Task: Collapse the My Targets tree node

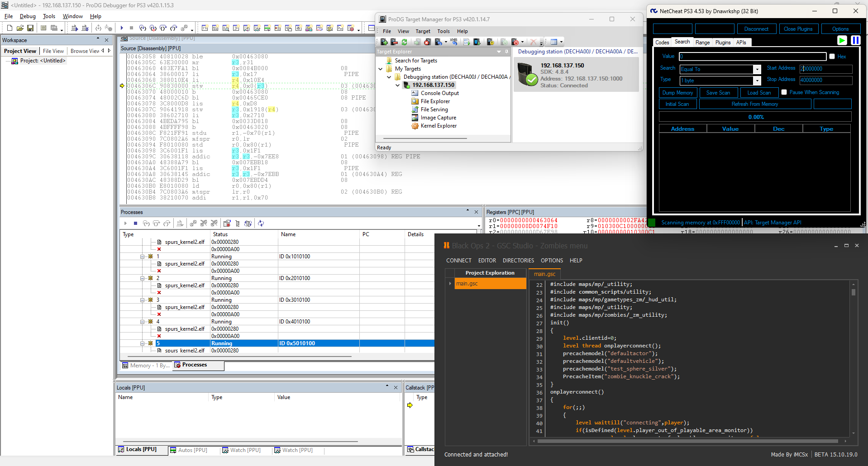Action: 381,69
